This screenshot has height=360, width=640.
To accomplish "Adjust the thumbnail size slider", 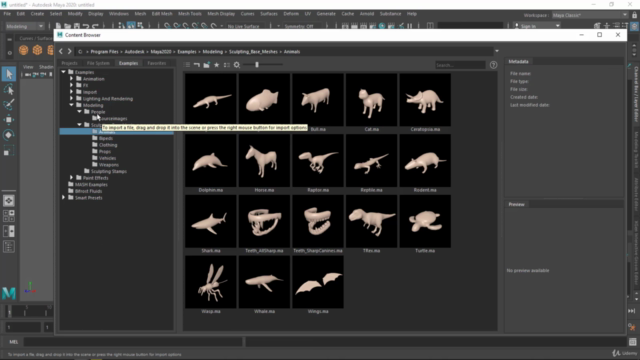I will pyautogui.click(x=257, y=64).
